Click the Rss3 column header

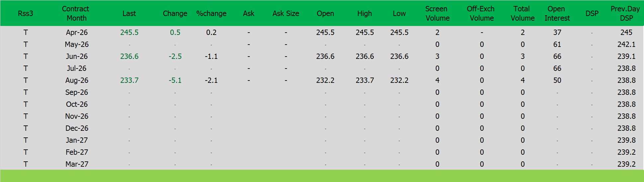pos(25,13)
